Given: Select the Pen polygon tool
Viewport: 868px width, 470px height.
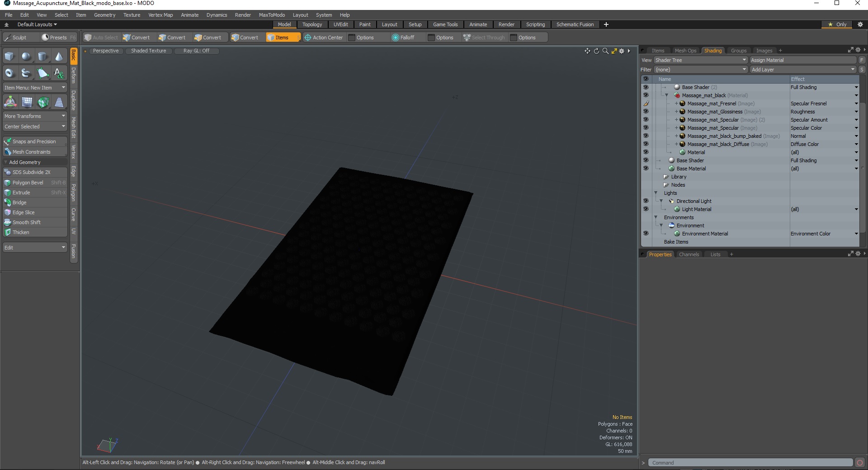Looking at the screenshot, I should click(x=42, y=73).
